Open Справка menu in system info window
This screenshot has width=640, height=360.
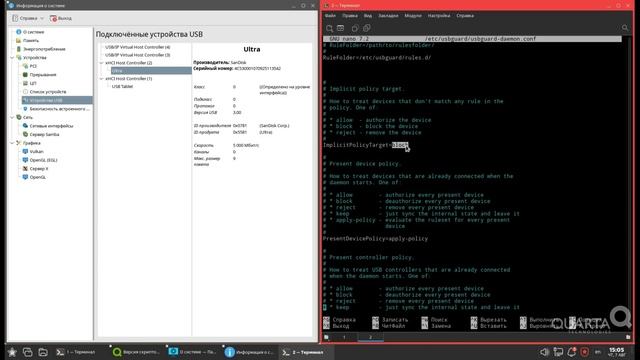27,18
